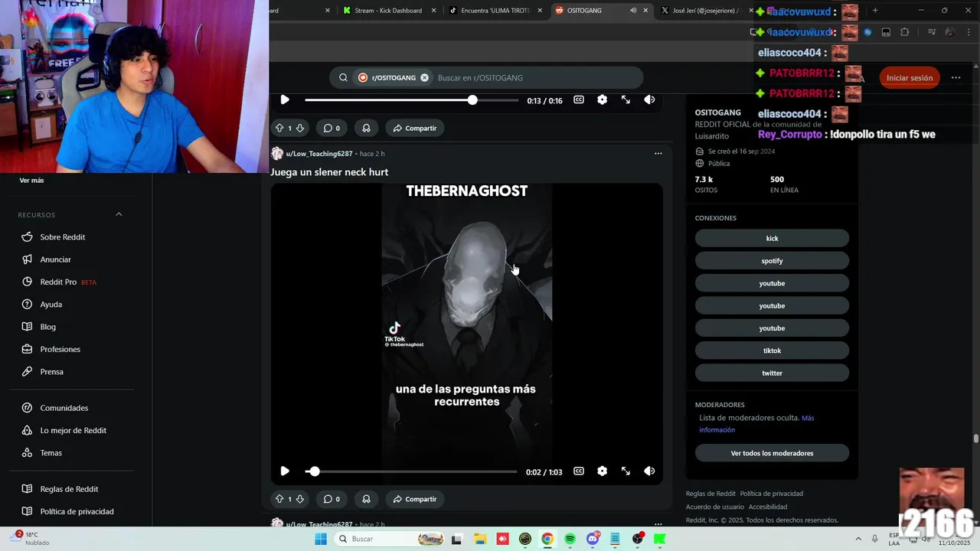Open settings gear of the Slender video
Viewport: 980px width, 551px height.
[x=602, y=471]
